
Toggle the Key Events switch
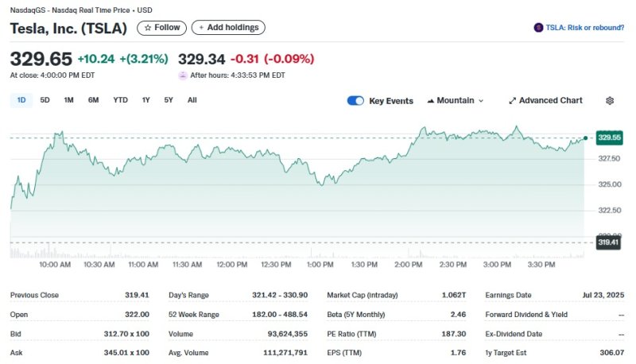point(355,101)
